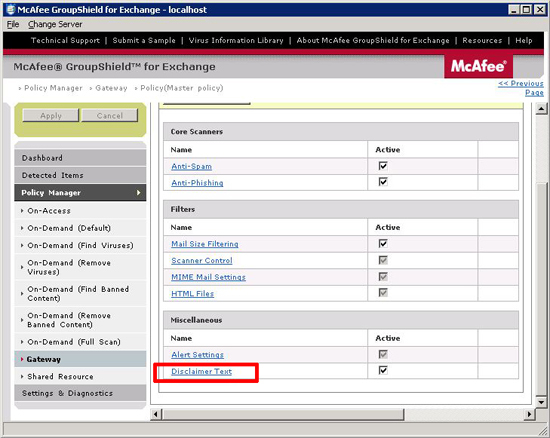
Task: Click the vertical scrollbar up arrow
Action: click(x=541, y=109)
